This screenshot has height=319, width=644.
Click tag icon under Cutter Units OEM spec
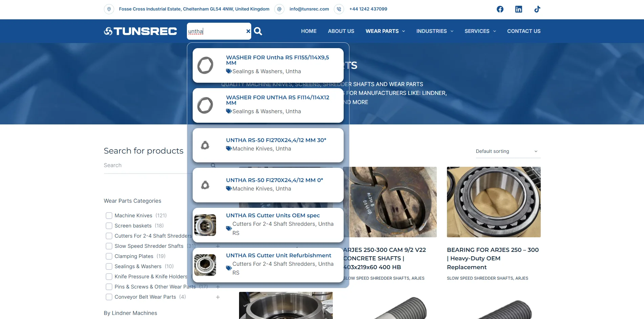(229, 228)
